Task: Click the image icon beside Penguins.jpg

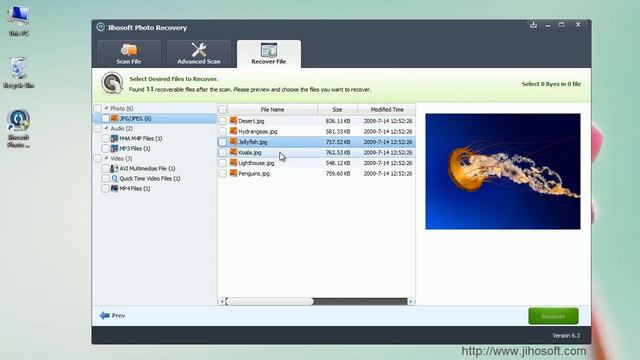Action: [233, 173]
